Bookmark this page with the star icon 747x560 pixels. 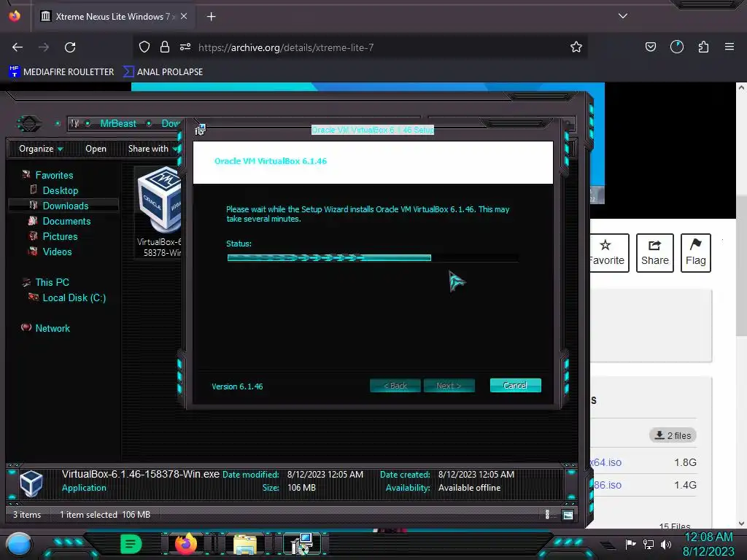click(x=576, y=47)
